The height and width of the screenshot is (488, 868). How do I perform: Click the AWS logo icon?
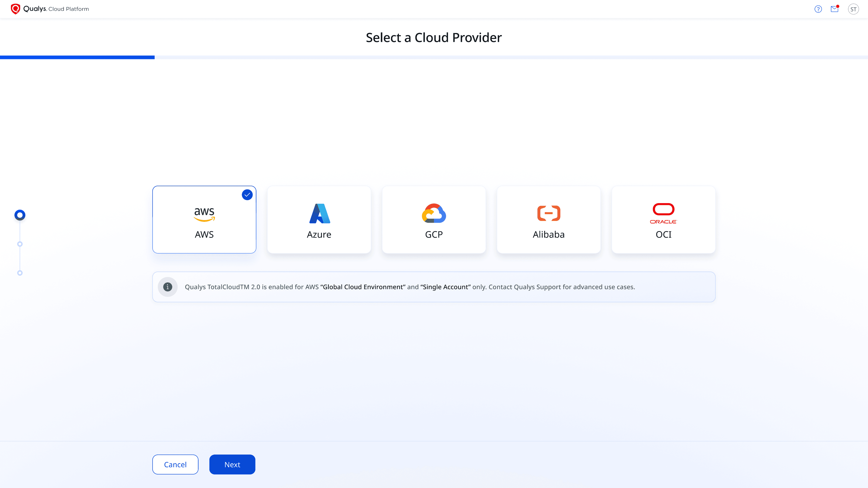(204, 215)
